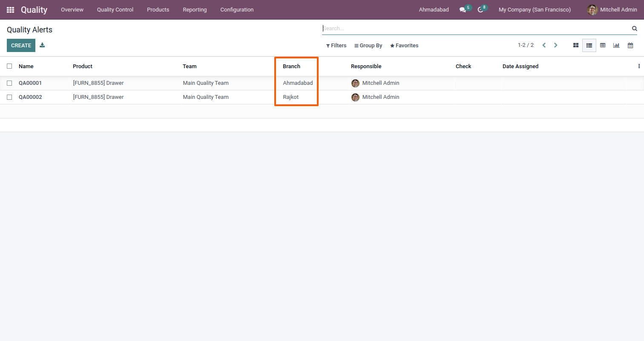Click the Quality app title
Viewport: 644px width, 341px height.
(x=34, y=10)
